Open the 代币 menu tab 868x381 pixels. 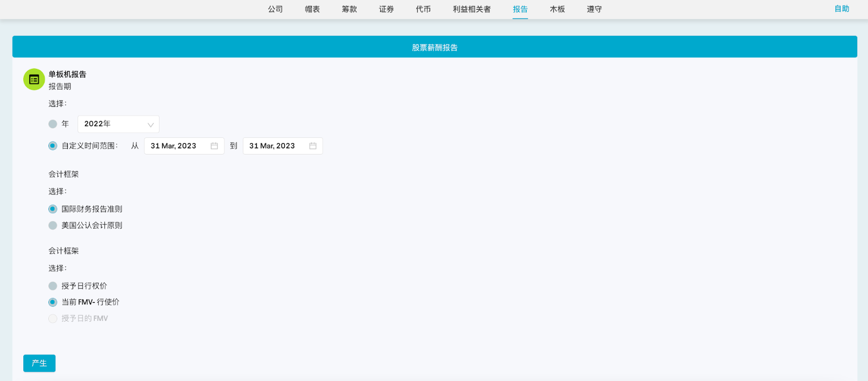point(423,9)
